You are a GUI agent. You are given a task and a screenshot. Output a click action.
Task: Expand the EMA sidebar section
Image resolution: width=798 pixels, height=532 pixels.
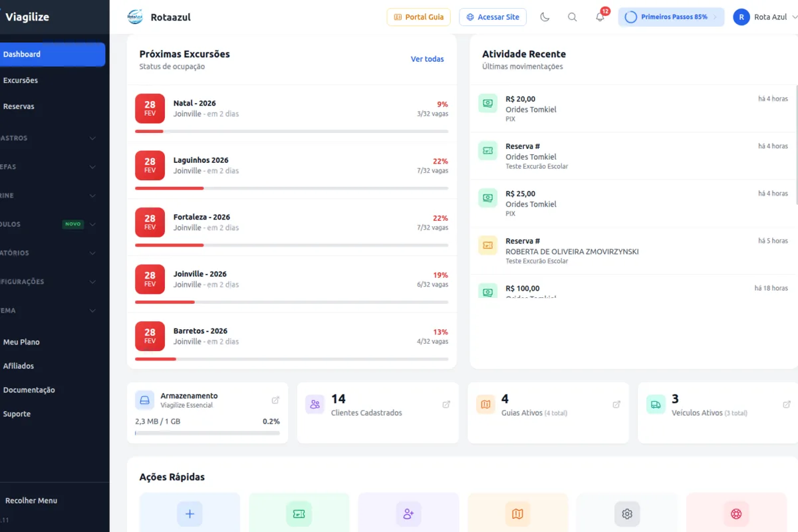[48, 311]
